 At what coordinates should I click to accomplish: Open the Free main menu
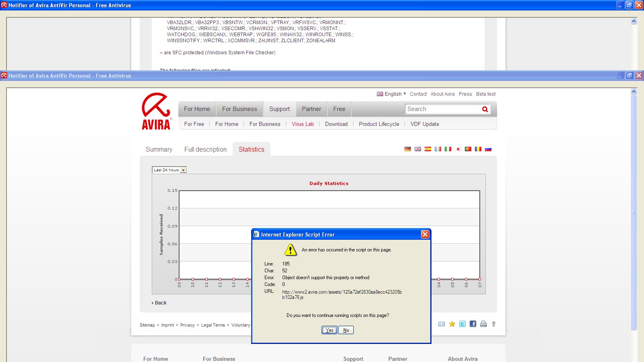[339, 109]
